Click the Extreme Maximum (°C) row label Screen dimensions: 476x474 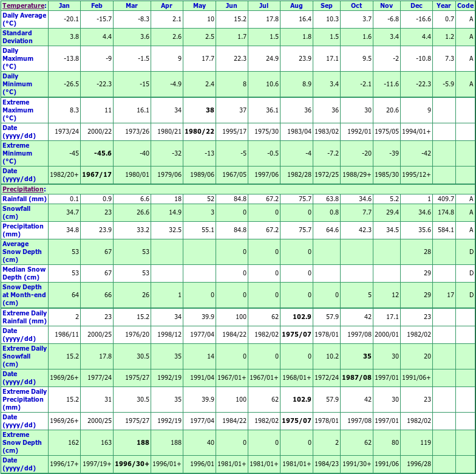click(x=18, y=111)
